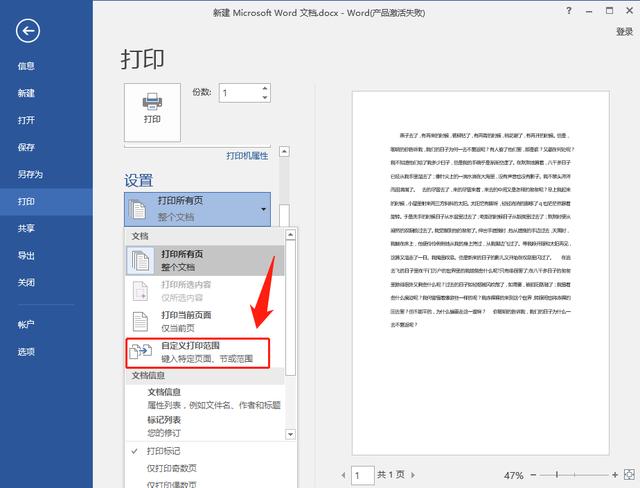Screen dimensions: 640x488
Task: Toggle the 打印标记 checked option
Action: [x=163, y=451]
